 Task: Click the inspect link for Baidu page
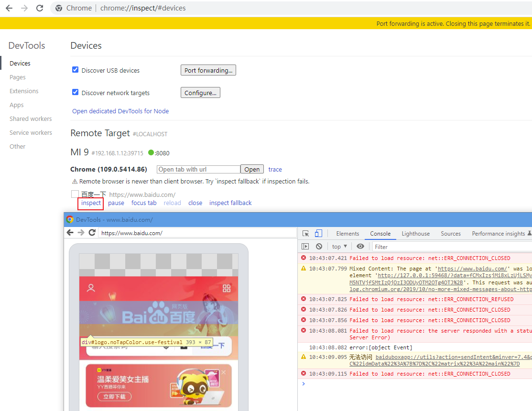91,203
